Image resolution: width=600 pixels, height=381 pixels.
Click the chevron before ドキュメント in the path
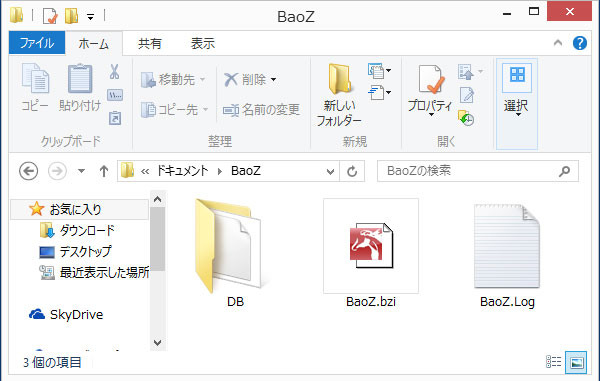145,171
